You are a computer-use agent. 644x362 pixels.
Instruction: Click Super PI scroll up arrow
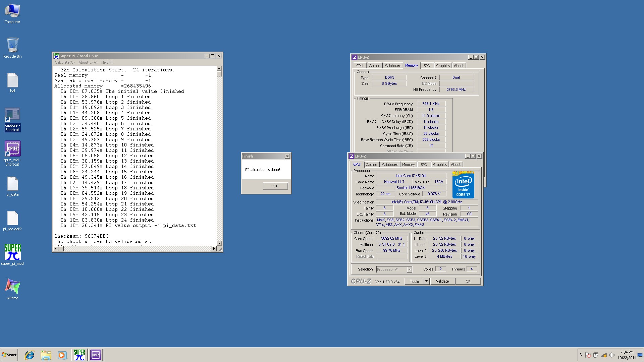pos(219,68)
